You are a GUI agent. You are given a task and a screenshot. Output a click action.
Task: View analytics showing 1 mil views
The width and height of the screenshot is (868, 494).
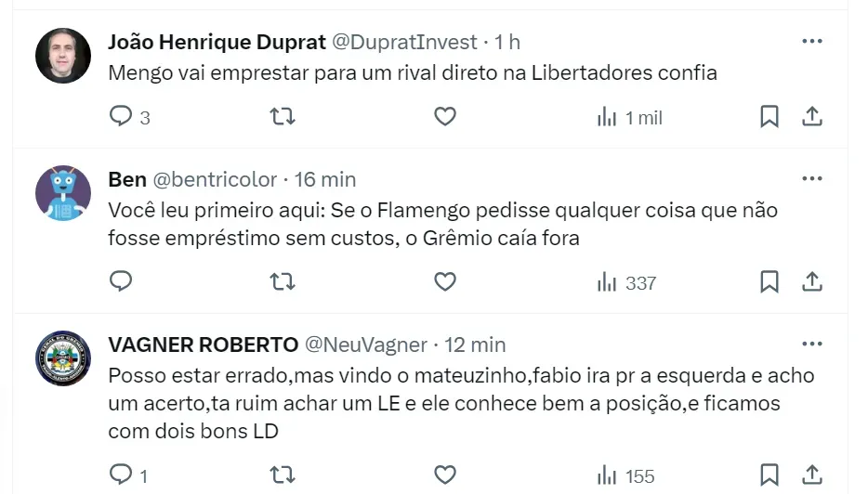click(x=629, y=118)
